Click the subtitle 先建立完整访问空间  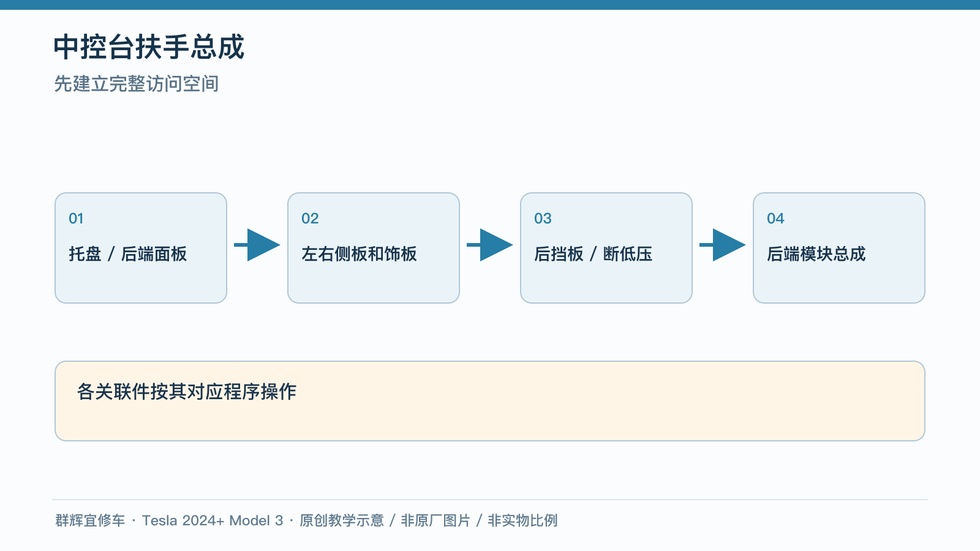click(x=137, y=84)
